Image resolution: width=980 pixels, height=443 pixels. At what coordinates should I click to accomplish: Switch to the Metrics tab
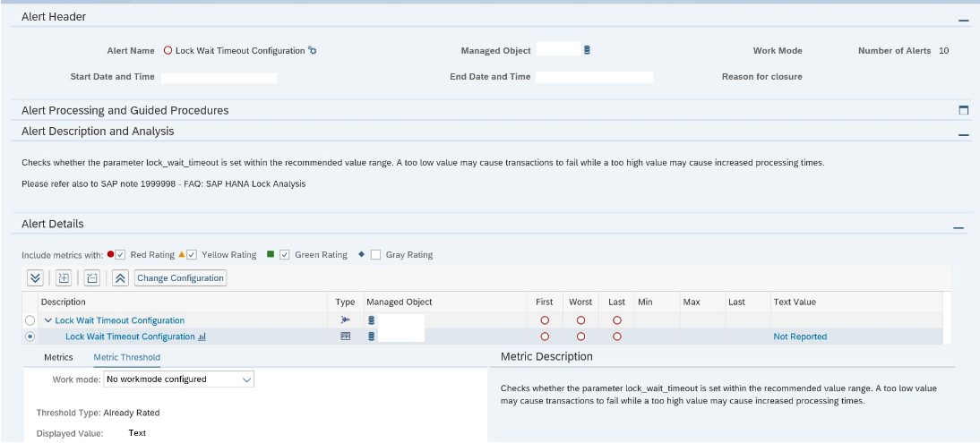[x=58, y=357]
